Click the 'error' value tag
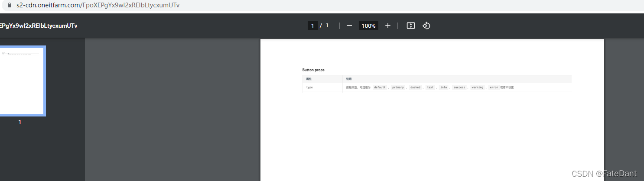The height and width of the screenshot is (181, 644). [494, 87]
